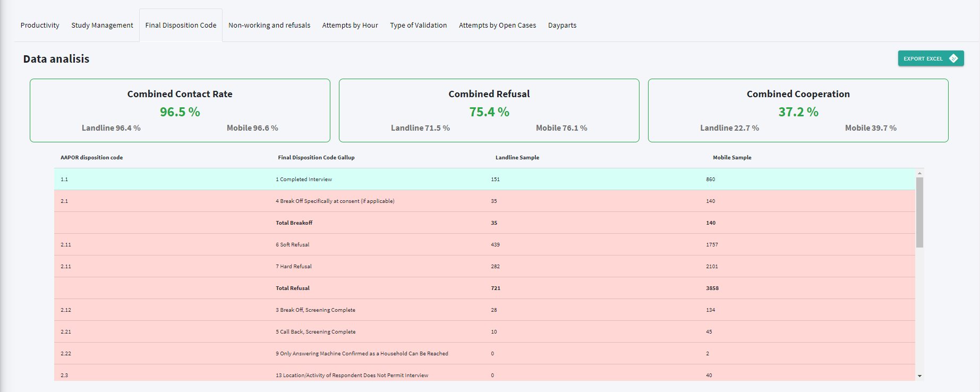Image resolution: width=980 pixels, height=392 pixels.
Task: Click Hard Refusal landline value 282
Action: click(x=495, y=267)
